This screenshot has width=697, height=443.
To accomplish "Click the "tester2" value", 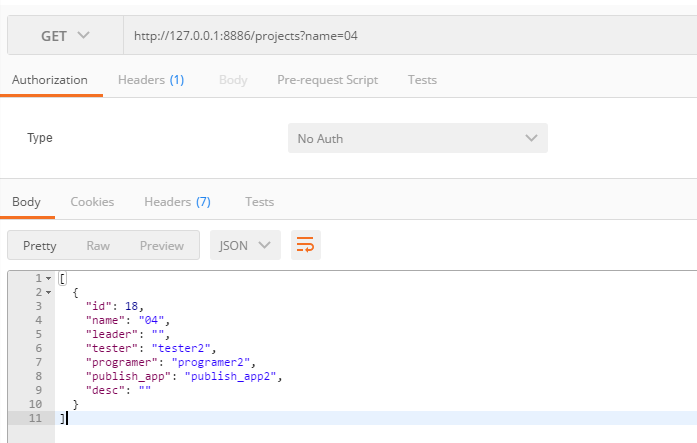I will 181,348.
